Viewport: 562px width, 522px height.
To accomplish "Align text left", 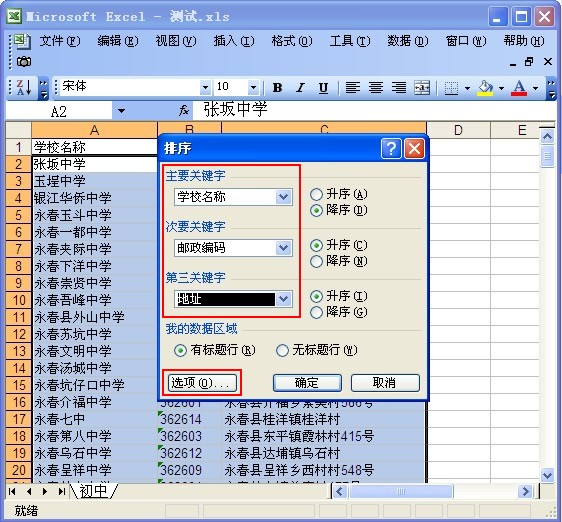I will (x=353, y=87).
